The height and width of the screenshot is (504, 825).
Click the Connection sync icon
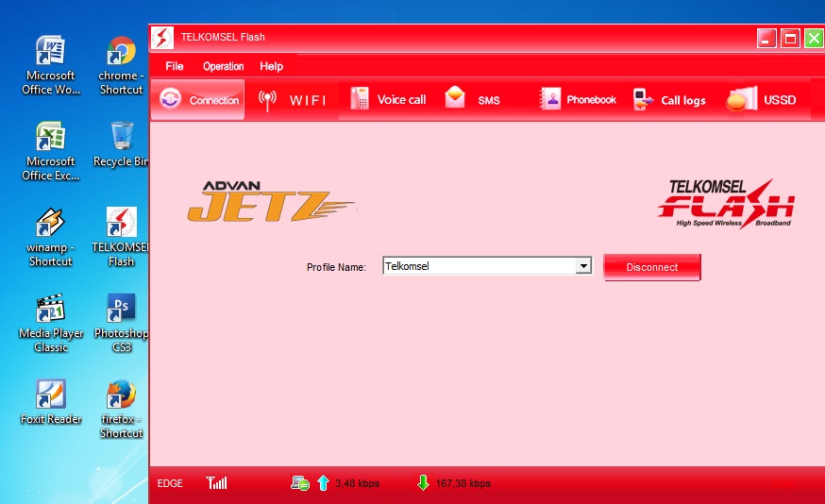[x=170, y=99]
